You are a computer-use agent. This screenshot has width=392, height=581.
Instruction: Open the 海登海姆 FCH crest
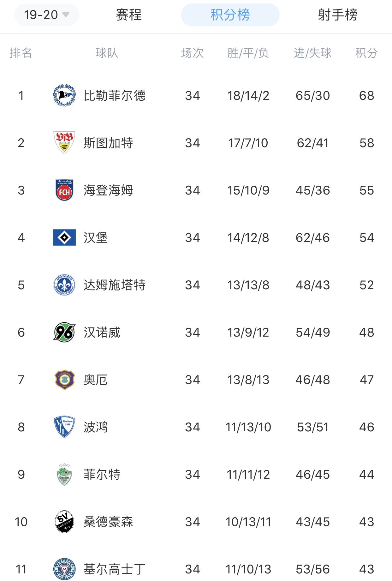(64, 190)
